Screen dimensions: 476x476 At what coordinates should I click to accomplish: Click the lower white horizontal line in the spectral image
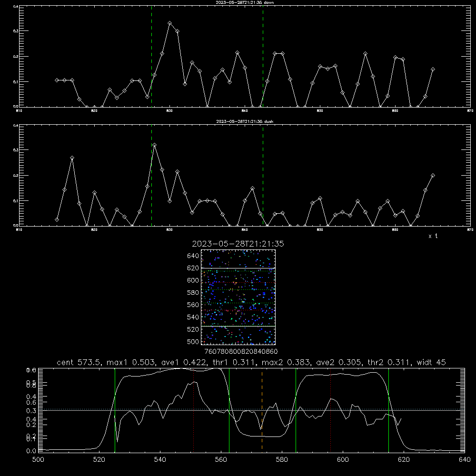tap(238, 326)
